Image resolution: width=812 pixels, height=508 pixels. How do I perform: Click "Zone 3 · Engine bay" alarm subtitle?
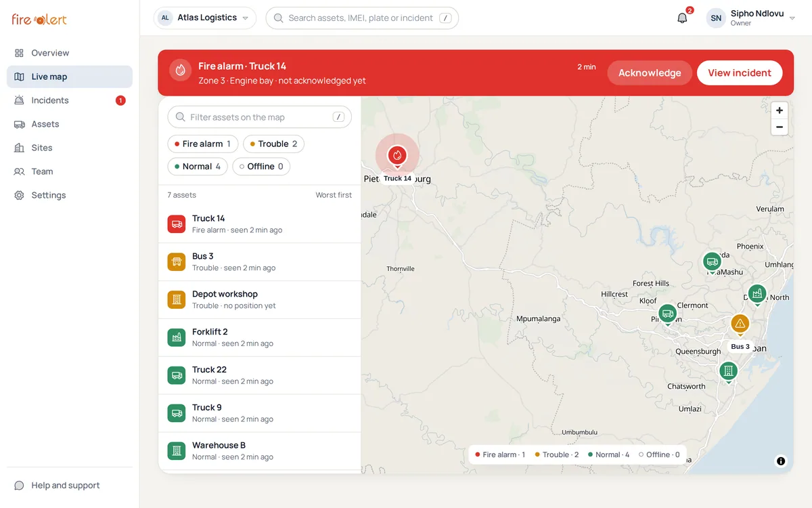pyautogui.click(x=236, y=81)
